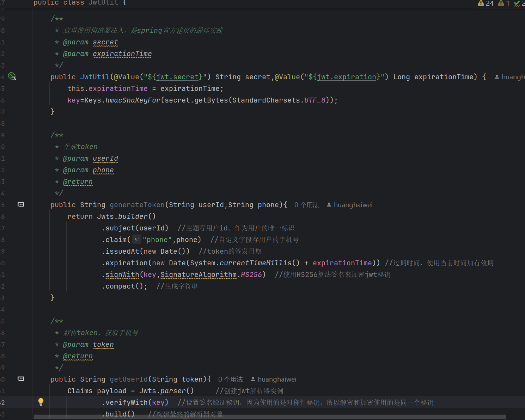Click the gutter icon beside getUserId method
525x420 pixels.
pyautogui.click(x=21, y=379)
